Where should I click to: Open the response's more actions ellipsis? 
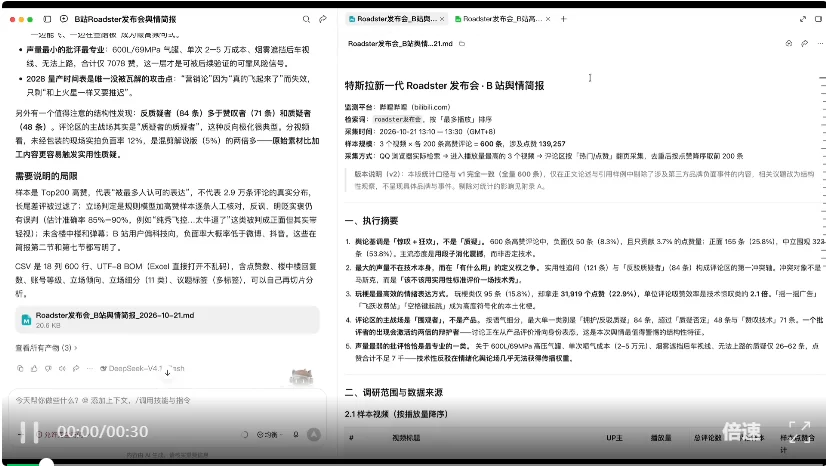click(x=90, y=369)
